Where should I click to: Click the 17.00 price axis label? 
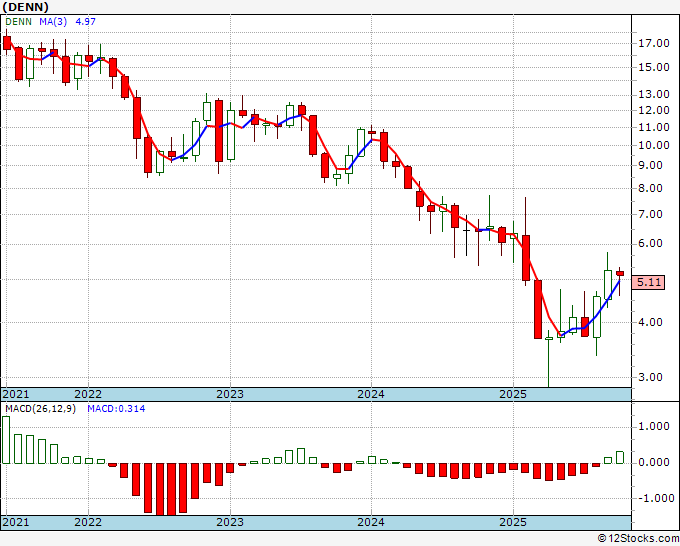pyautogui.click(x=654, y=43)
